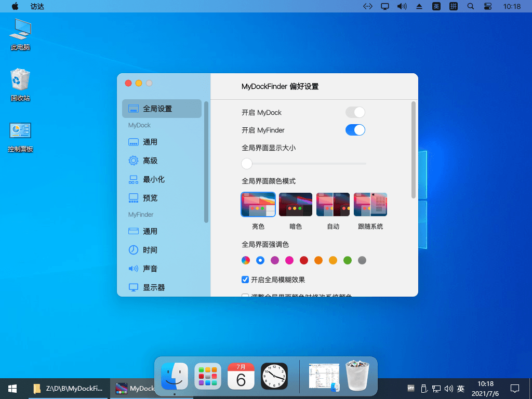Toggle 开启 MyDock switch off
This screenshot has width=532, height=399.
(x=355, y=112)
